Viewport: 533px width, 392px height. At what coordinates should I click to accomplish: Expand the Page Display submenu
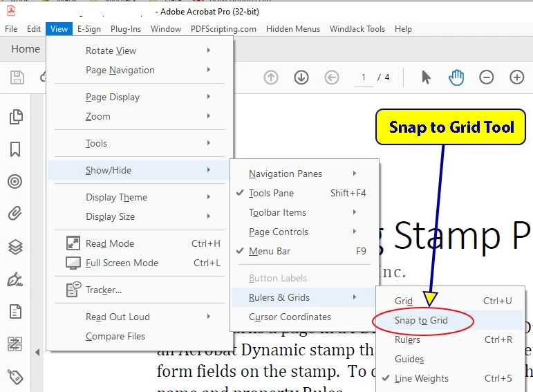140,97
